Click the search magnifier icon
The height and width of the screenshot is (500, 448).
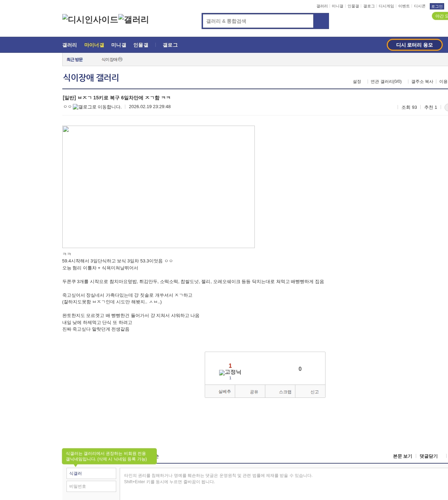[x=321, y=21]
